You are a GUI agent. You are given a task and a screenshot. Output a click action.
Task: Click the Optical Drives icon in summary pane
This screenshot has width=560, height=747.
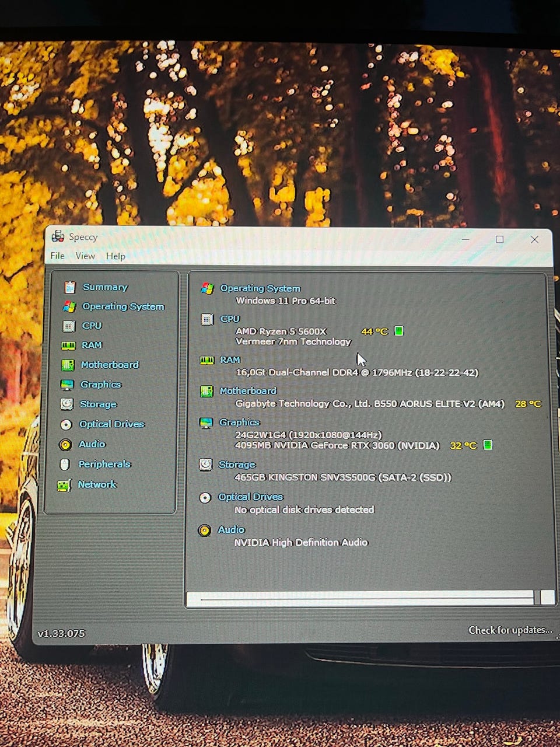(x=205, y=498)
